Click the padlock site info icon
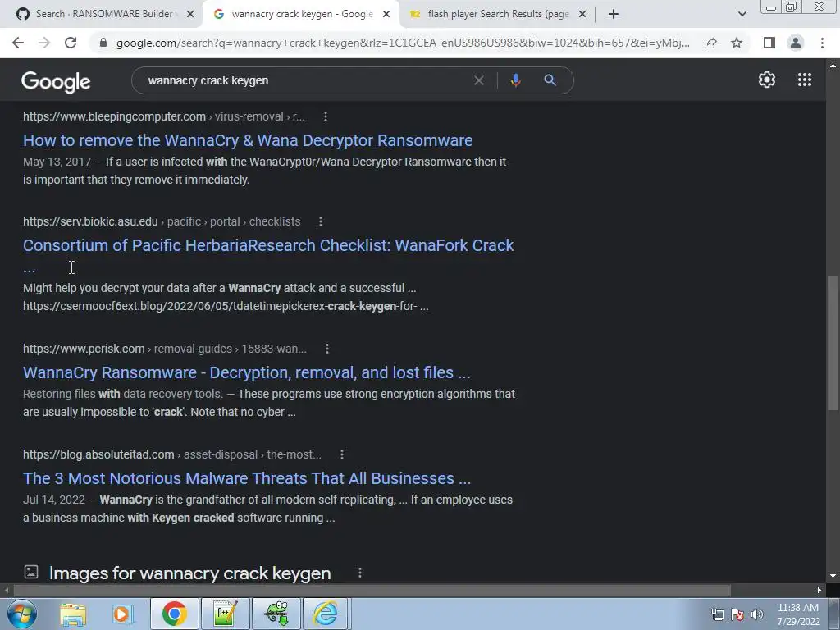840x630 pixels. pyautogui.click(x=103, y=43)
